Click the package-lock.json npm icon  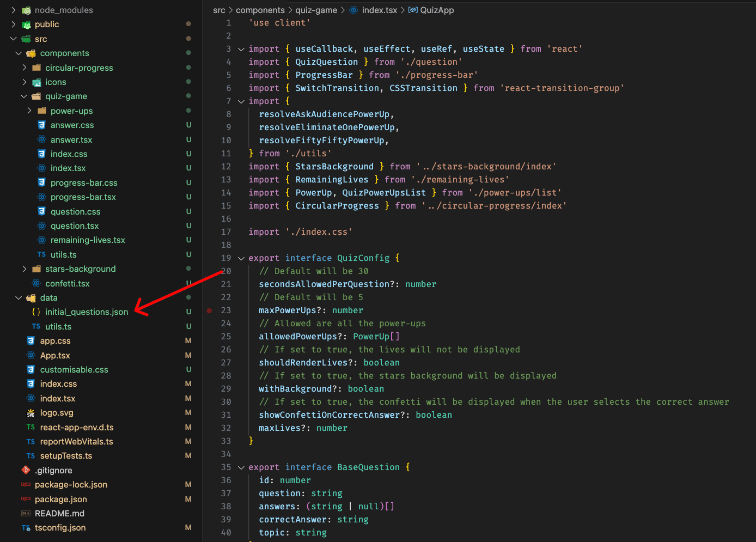[x=26, y=484]
